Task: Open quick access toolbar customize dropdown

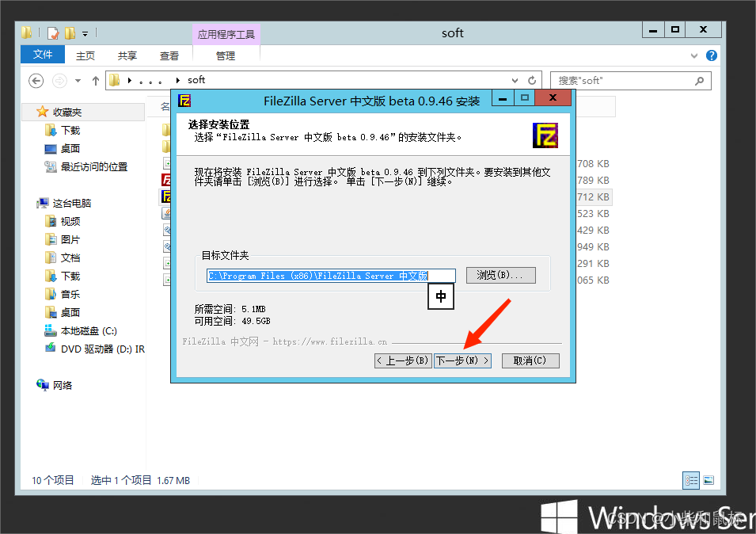Action: [85, 34]
